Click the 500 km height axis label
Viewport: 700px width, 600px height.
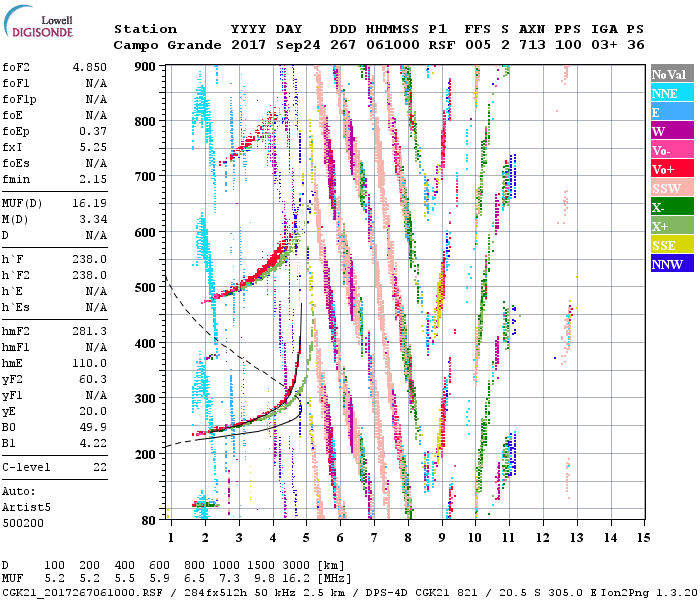point(145,288)
